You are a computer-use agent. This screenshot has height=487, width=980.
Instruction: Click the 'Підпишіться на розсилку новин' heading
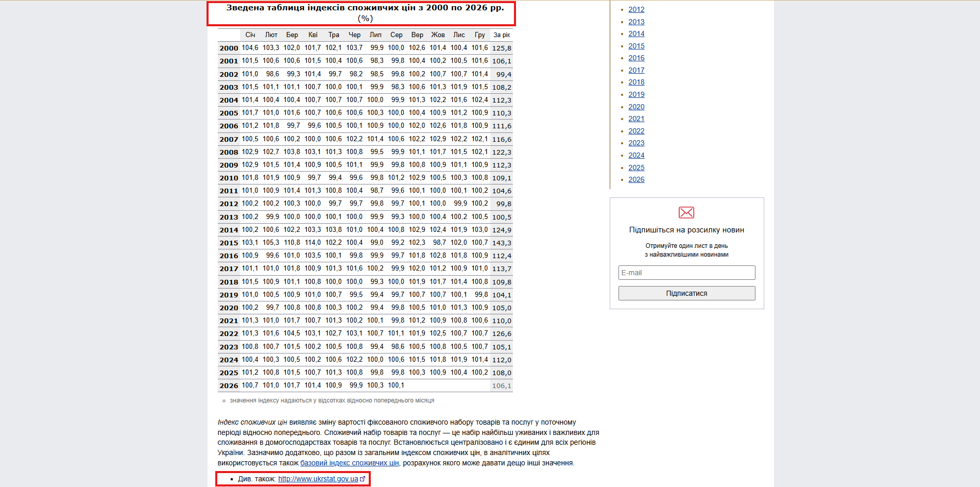[x=686, y=230]
